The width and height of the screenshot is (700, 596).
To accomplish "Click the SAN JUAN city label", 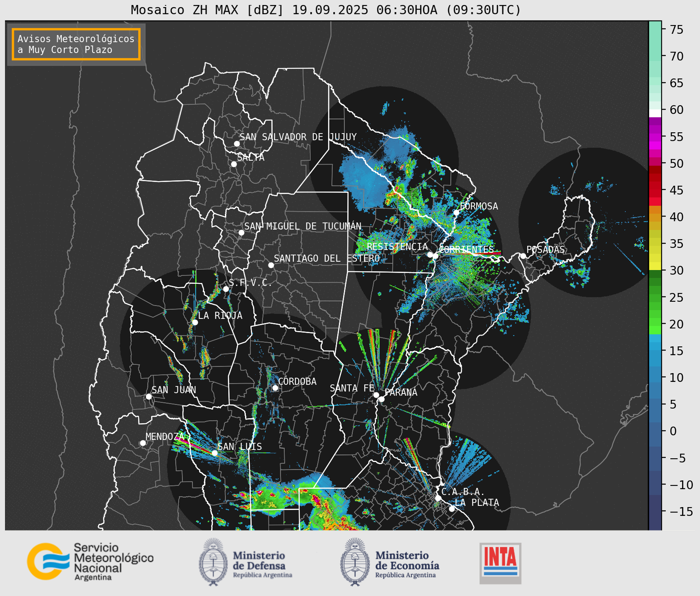I will pyautogui.click(x=174, y=390).
